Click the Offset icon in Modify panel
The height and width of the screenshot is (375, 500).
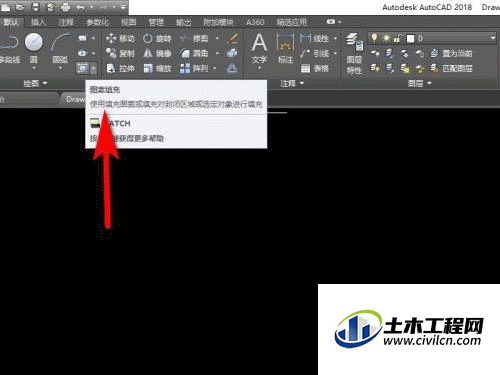click(x=232, y=68)
